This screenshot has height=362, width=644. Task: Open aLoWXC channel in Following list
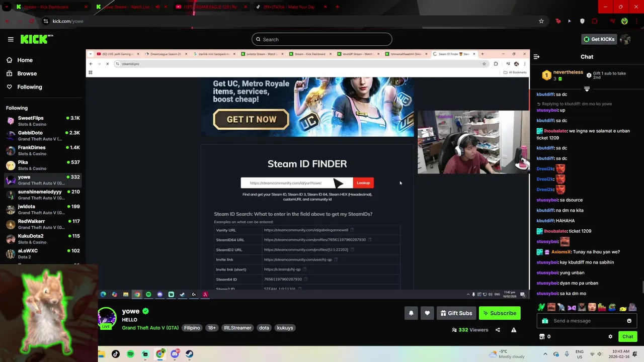(43, 253)
